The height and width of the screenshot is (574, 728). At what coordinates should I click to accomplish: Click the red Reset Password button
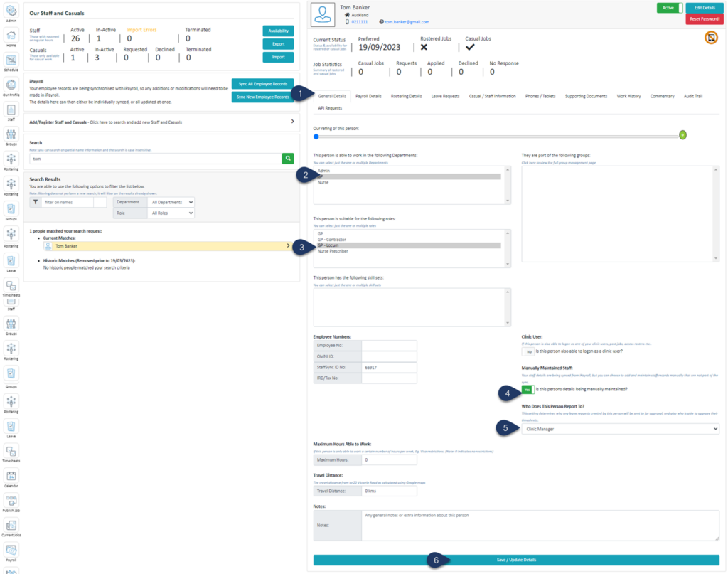point(705,19)
